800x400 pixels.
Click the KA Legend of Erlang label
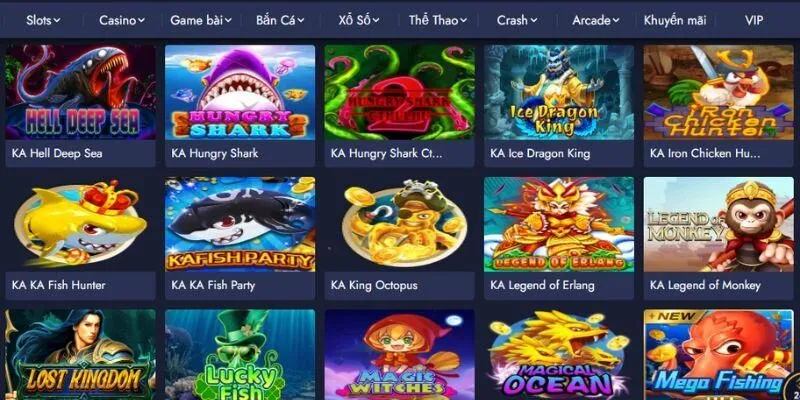542,285
